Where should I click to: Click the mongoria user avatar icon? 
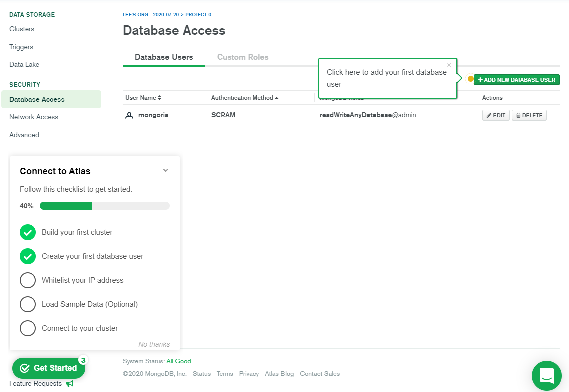(129, 115)
